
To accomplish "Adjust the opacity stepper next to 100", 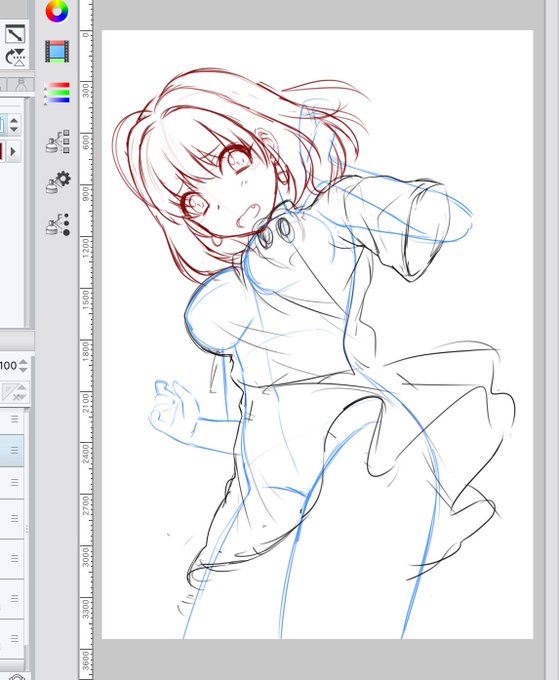I will [x=23, y=366].
